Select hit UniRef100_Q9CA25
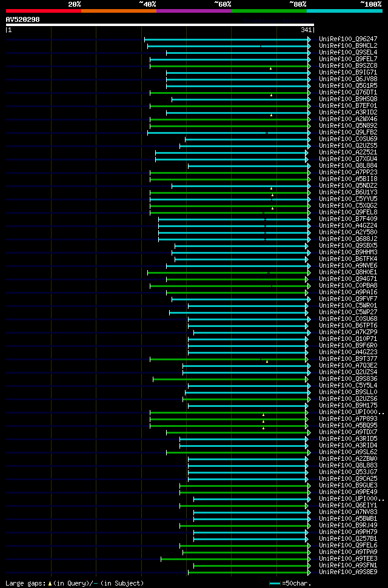The height and width of the screenshot is (588, 388). (x=348, y=479)
